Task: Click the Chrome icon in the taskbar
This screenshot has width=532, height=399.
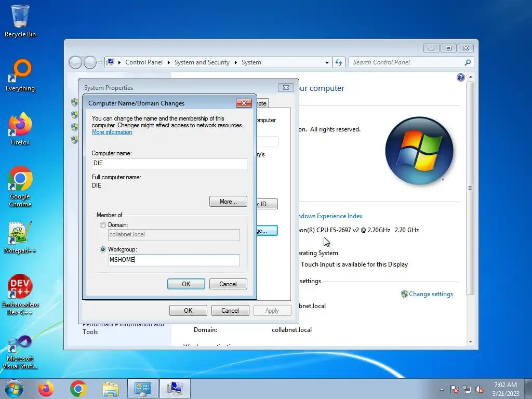Action: (x=78, y=389)
